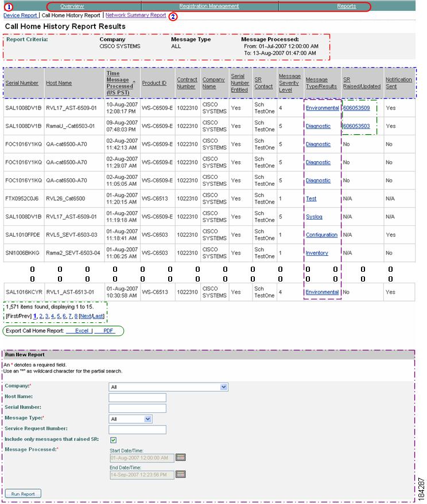
Task: Export report as PDF
Action: (108, 331)
